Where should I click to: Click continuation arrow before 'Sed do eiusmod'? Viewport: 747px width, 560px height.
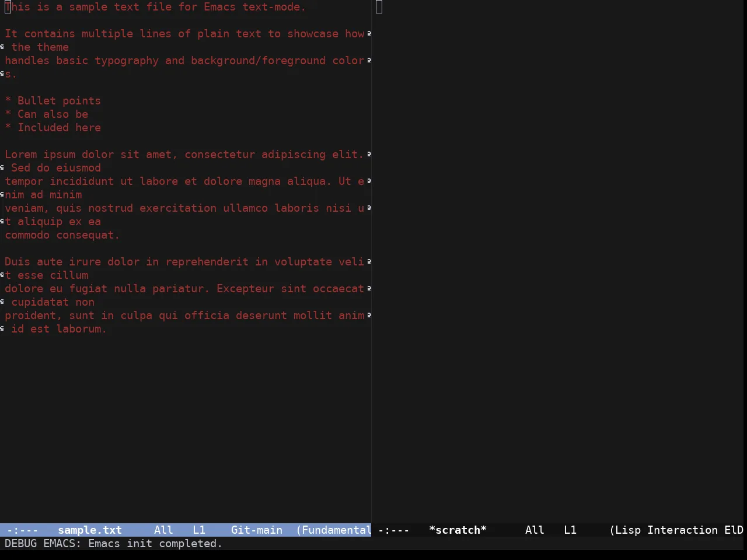click(x=2, y=168)
